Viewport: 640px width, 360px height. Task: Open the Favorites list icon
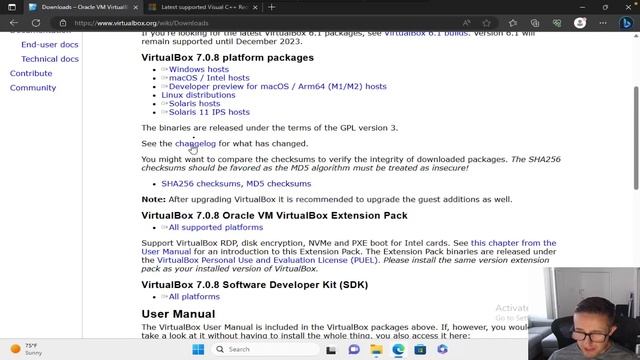click(x=513, y=23)
